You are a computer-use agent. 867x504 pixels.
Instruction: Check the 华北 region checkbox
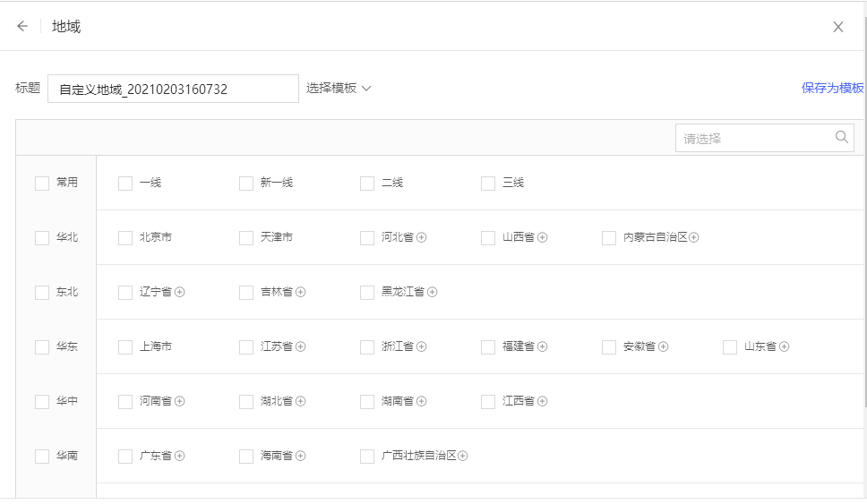pos(42,237)
